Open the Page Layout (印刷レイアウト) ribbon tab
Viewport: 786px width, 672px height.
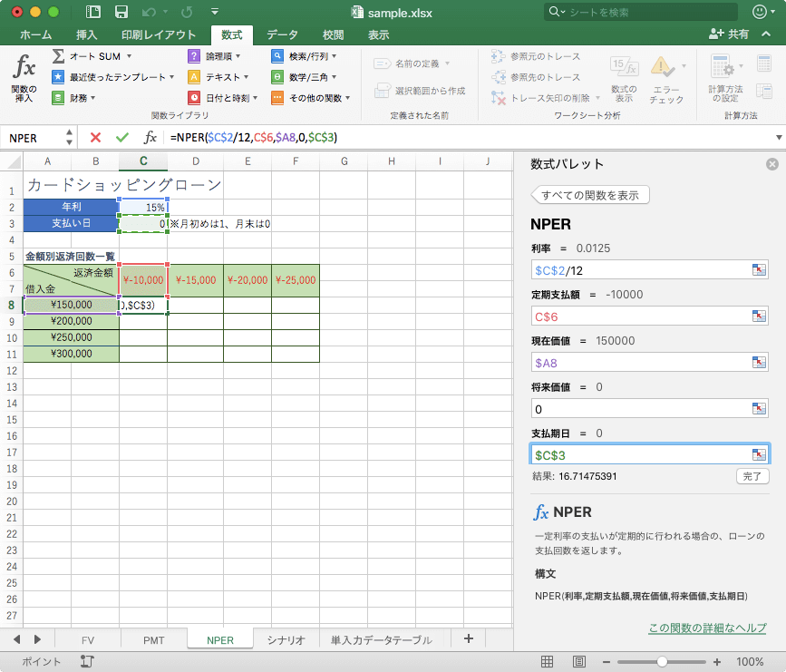point(159,34)
